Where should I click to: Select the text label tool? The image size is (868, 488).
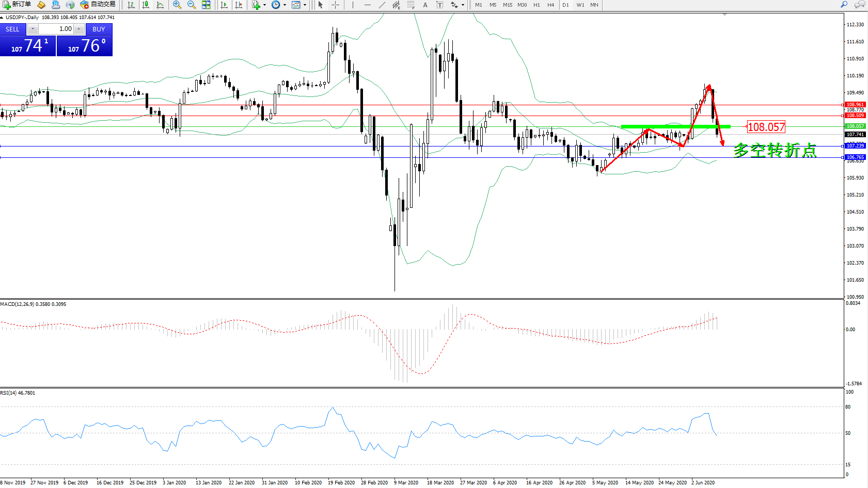point(425,5)
